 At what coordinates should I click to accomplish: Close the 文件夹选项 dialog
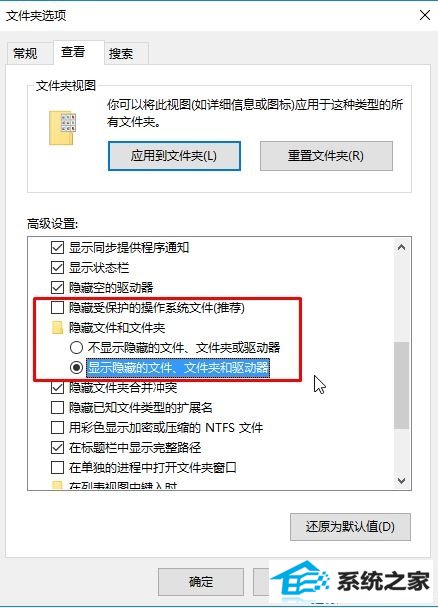coord(425,15)
